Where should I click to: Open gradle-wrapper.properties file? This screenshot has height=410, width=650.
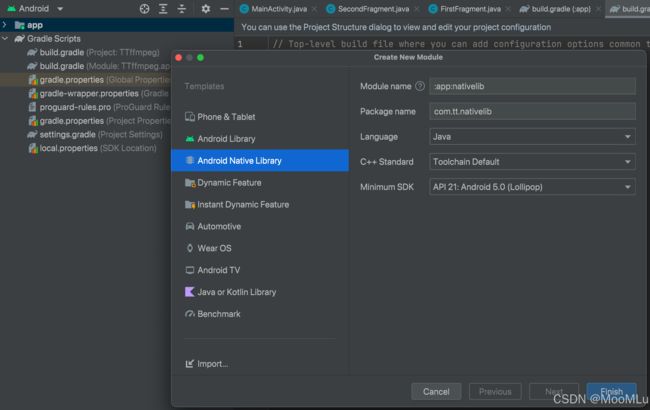click(x=99, y=93)
